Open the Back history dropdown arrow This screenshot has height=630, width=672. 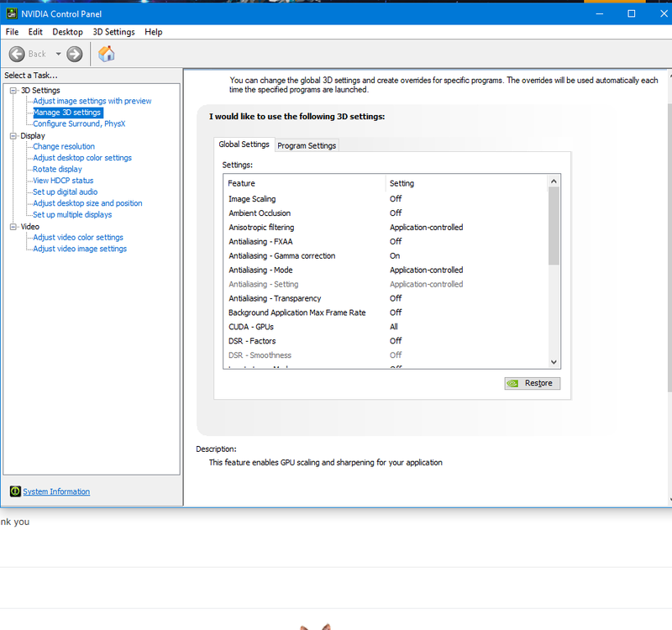(x=58, y=54)
